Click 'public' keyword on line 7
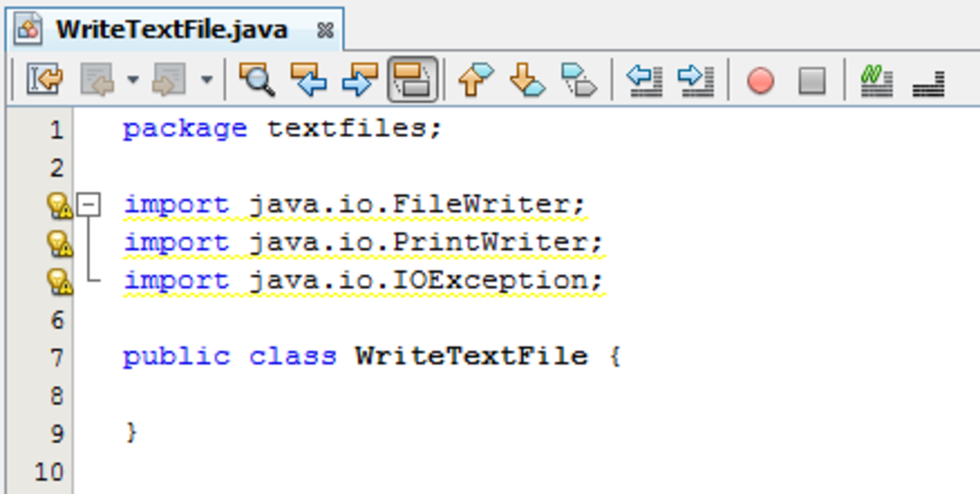The width and height of the screenshot is (980, 494). (176, 357)
